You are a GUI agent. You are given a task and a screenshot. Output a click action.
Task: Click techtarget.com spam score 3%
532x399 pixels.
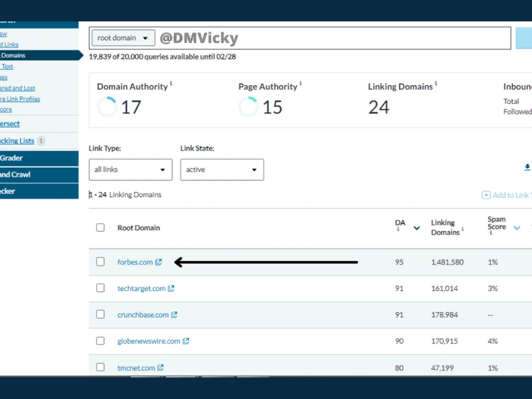click(x=493, y=288)
